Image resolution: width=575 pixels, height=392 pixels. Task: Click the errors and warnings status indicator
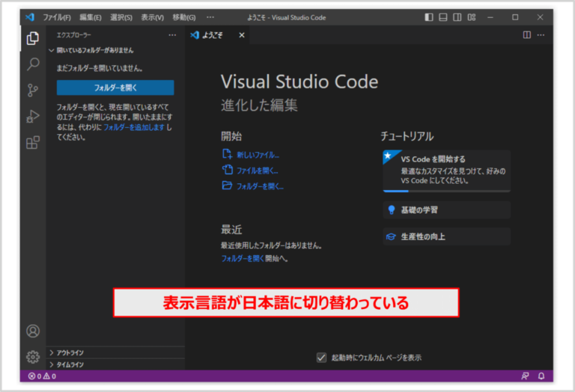point(42,376)
